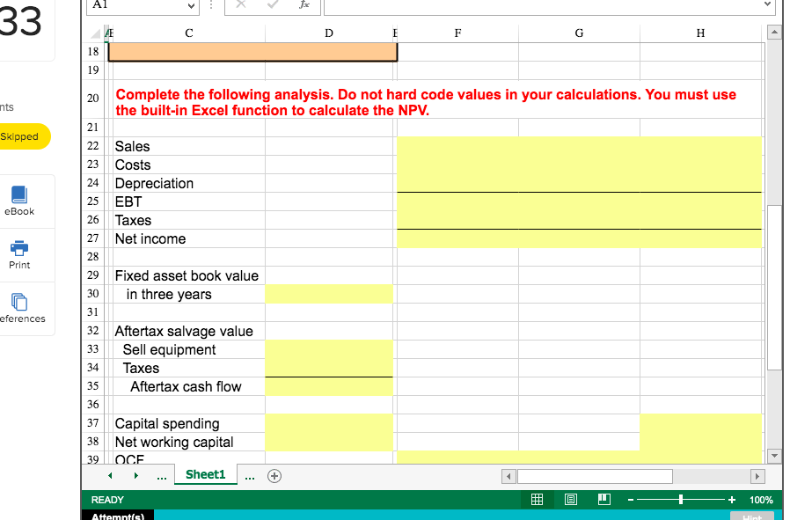
Task: Open the References sidebar item
Action: [x=19, y=308]
